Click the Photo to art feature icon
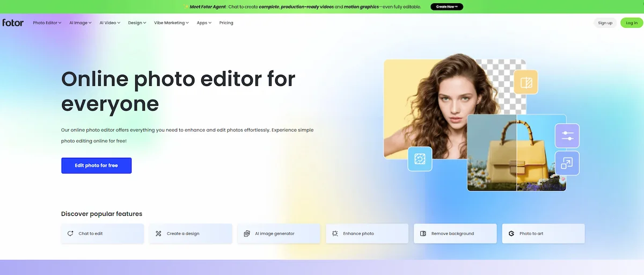The height and width of the screenshot is (275, 644). (x=511, y=234)
